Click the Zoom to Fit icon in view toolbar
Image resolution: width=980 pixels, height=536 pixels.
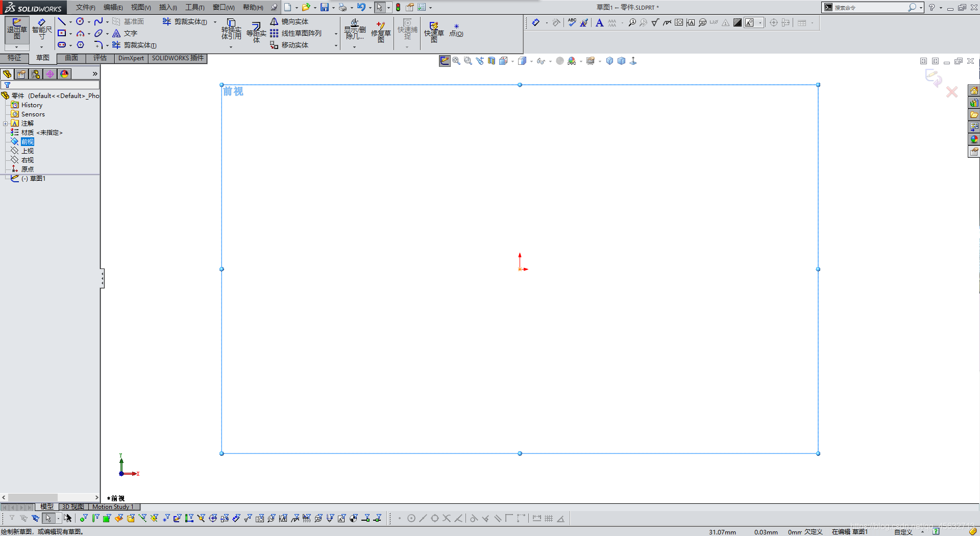point(456,61)
